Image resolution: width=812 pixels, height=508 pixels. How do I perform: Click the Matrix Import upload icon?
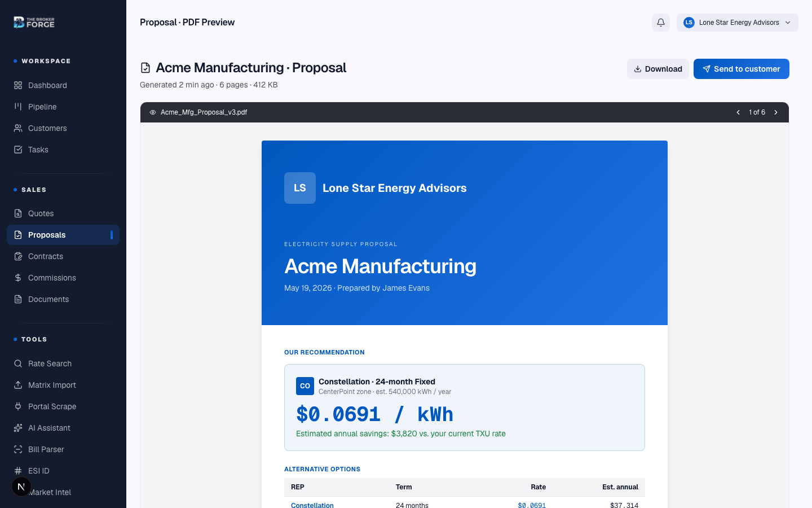click(18, 385)
